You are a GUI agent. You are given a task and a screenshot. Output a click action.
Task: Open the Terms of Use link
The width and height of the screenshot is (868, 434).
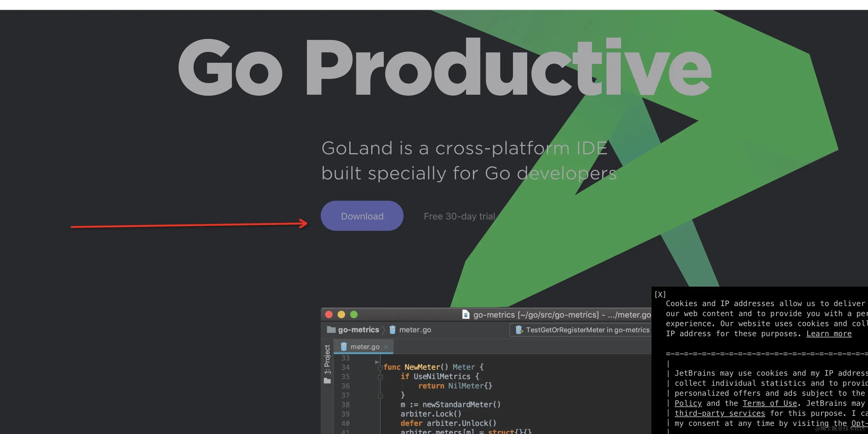point(769,403)
